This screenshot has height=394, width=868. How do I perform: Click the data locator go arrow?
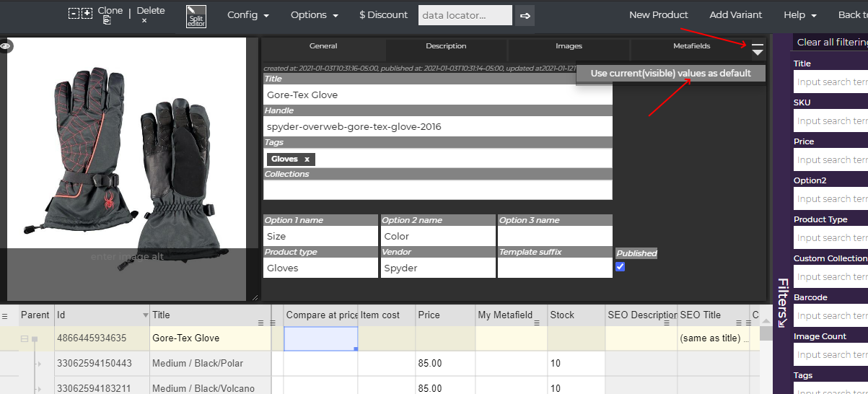pos(525,15)
